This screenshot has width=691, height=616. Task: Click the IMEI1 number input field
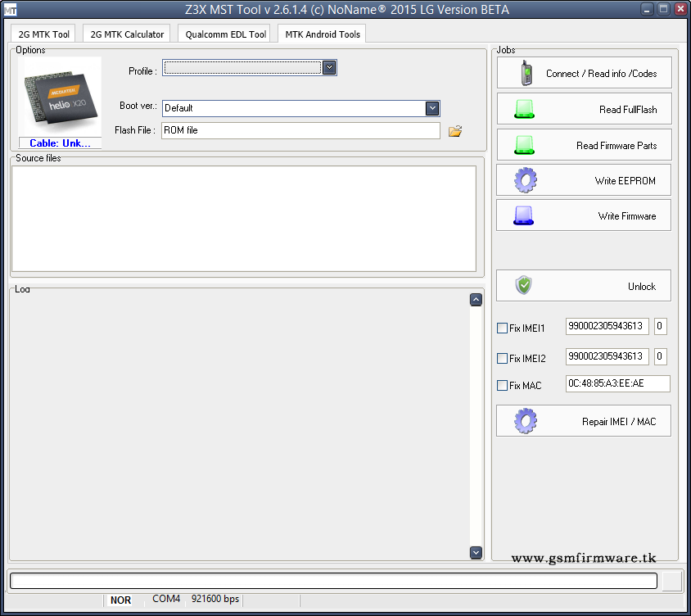click(607, 326)
